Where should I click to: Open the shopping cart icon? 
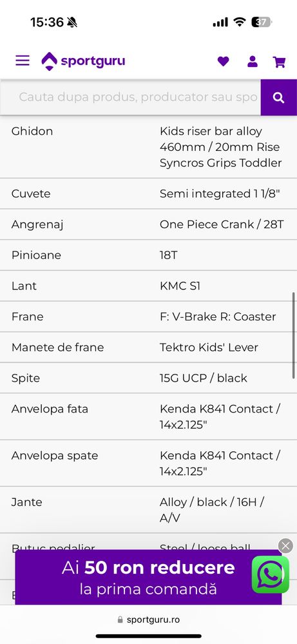[280, 62]
